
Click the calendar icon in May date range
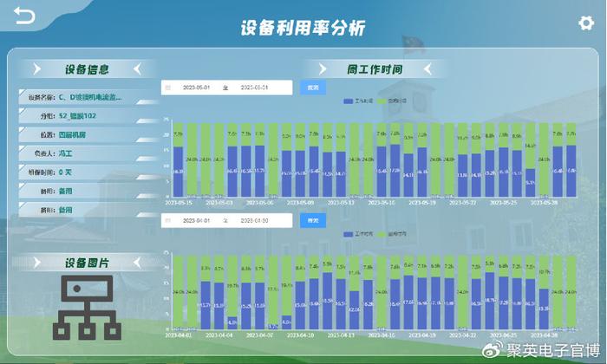coord(168,88)
